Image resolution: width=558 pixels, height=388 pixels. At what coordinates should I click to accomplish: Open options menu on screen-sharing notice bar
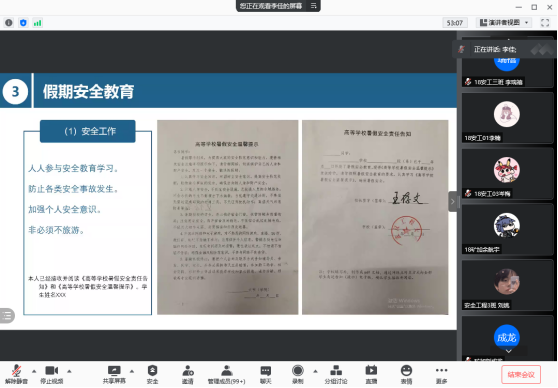click(314, 6)
